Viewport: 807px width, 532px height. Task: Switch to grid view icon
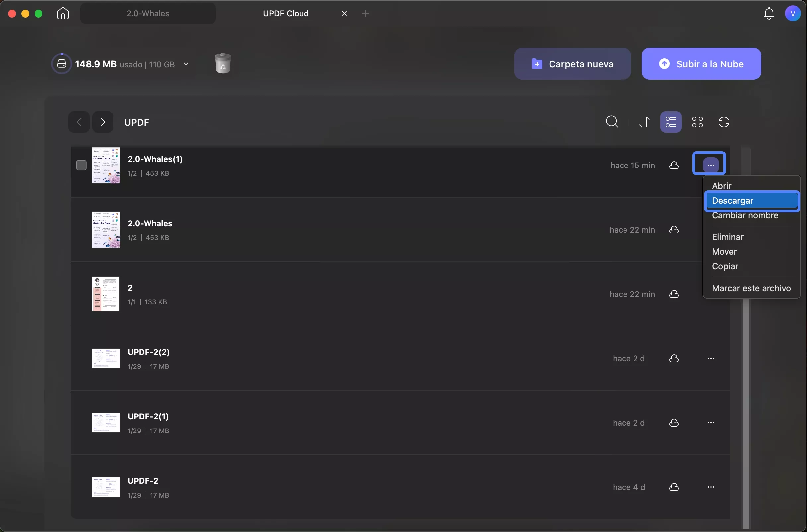[x=697, y=122]
